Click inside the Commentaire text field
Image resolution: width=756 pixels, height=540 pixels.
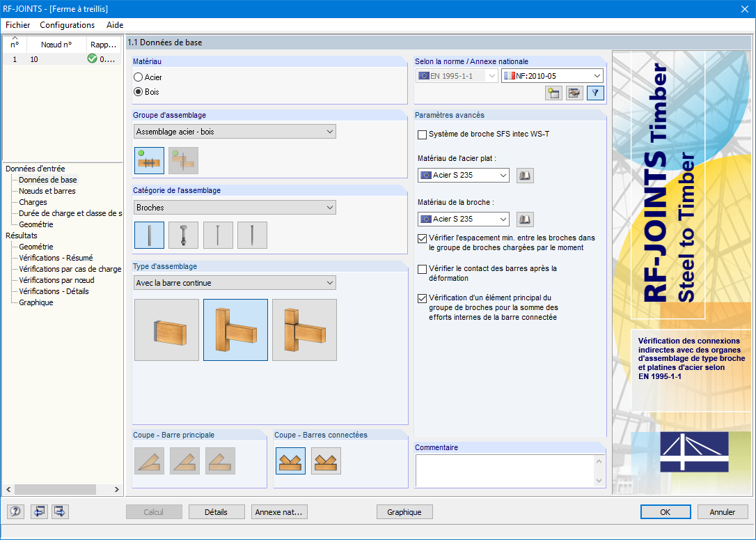tap(505, 470)
